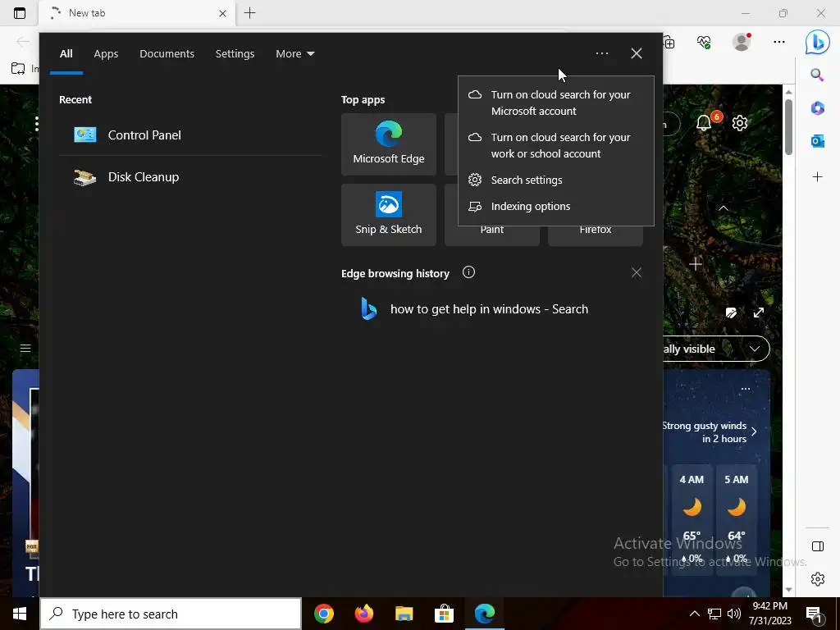Switch to the Apps search tab
Image resolution: width=840 pixels, height=630 pixels.
[x=106, y=53]
